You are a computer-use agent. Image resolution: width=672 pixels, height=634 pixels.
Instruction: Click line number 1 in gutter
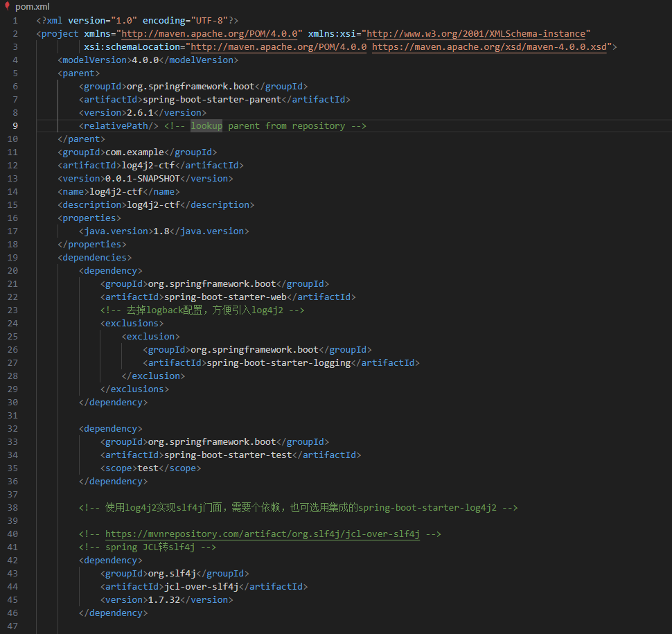coord(15,20)
